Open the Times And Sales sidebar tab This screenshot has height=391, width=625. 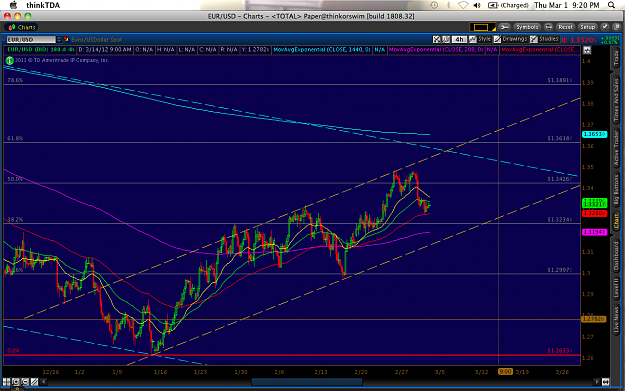coord(616,100)
